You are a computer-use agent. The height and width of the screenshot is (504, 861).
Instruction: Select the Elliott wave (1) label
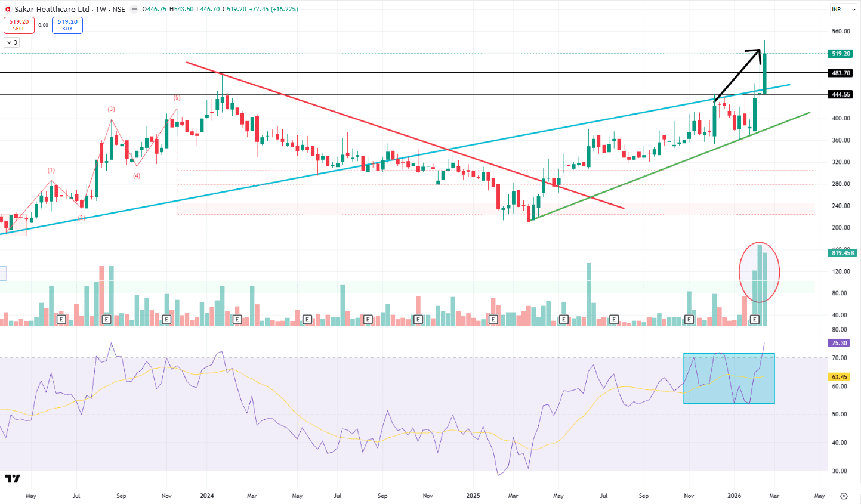point(51,171)
